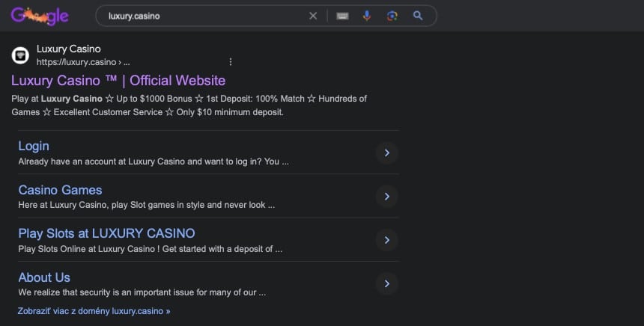644x326 pixels.
Task: Click the 'Up to $1000 Bonus' description text
Action: point(154,99)
